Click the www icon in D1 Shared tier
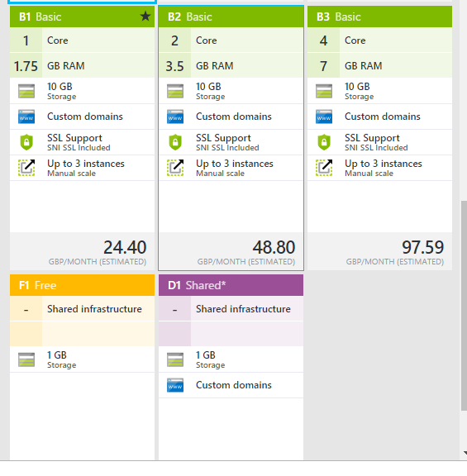This screenshot has height=476, width=467. tap(175, 385)
